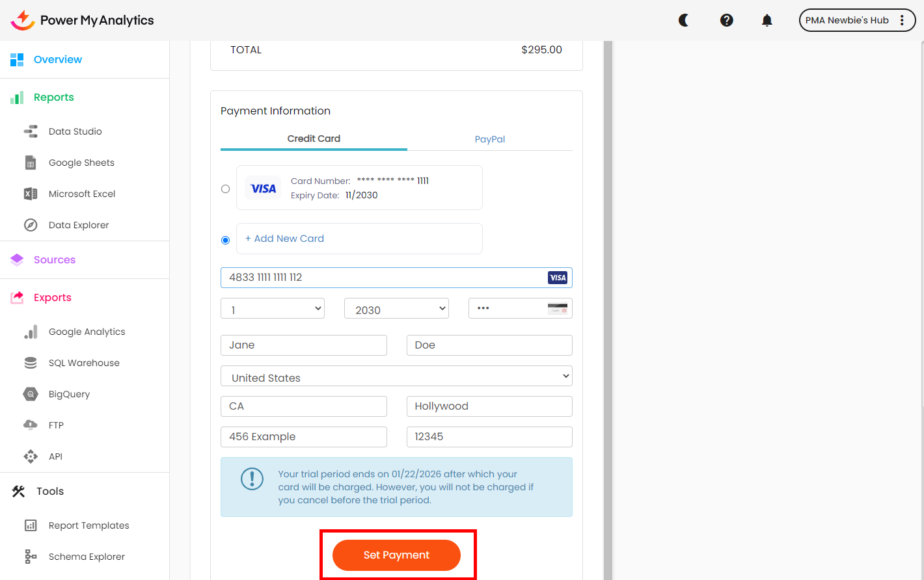Click the card number input field
This screenshot has height=580, width=924.
tap(384, 278)
